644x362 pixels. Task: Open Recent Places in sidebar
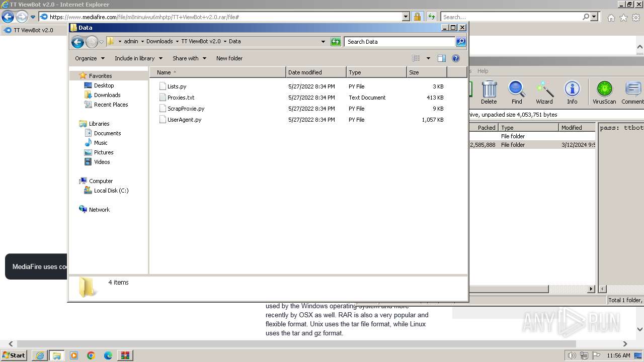pos(111,105)
